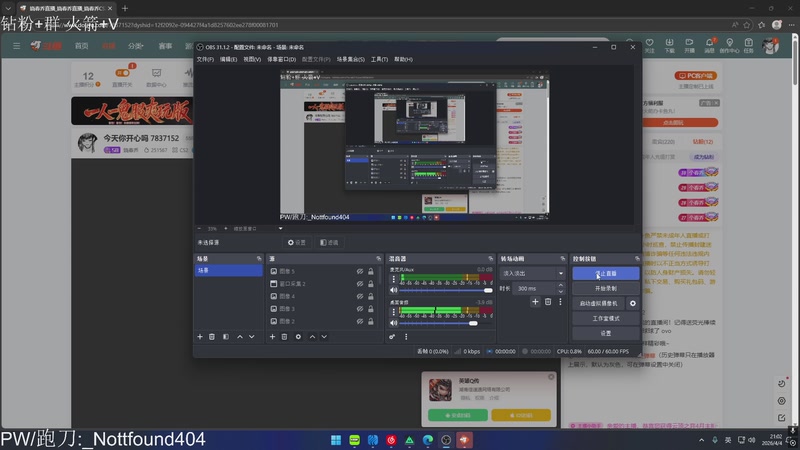800x450 pixels.
Task: Click the 300 ms duration input field
Action: [x=535, y=288]
